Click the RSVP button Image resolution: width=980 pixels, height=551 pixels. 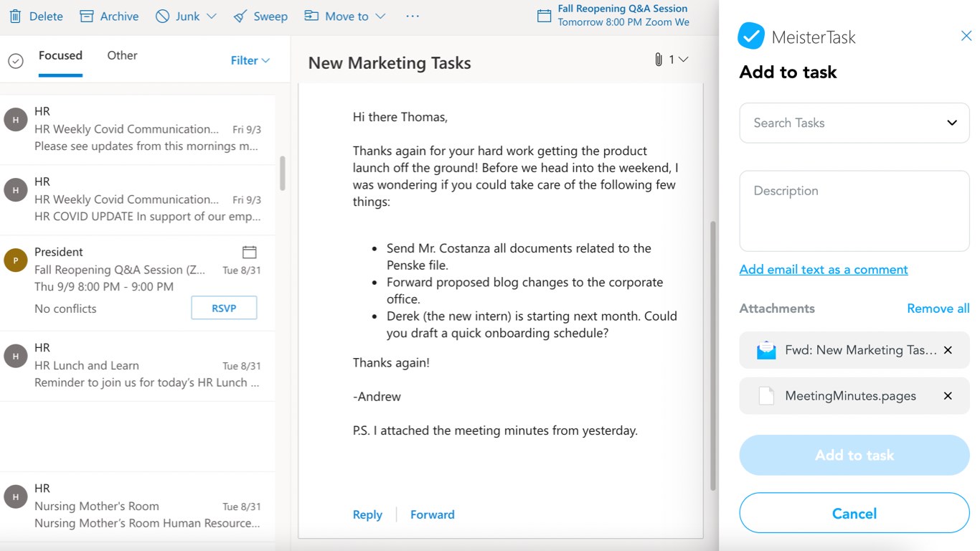[224, 308]
